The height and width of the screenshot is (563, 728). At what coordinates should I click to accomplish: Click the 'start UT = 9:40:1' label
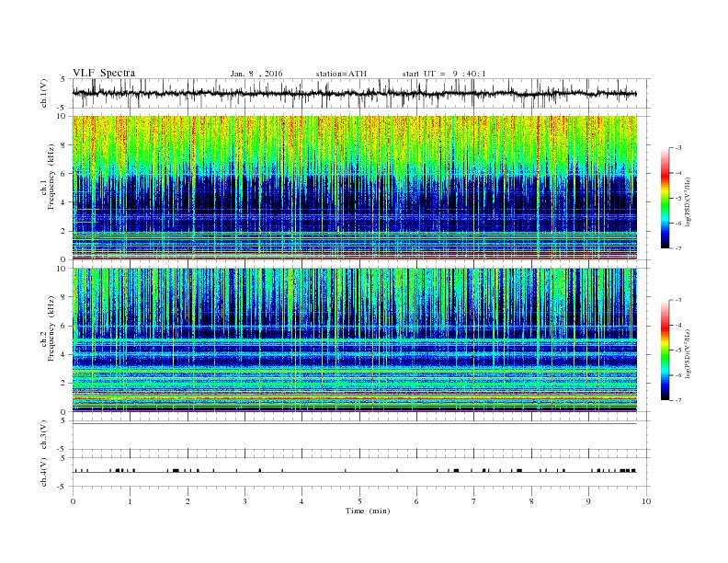click(444, 74)
